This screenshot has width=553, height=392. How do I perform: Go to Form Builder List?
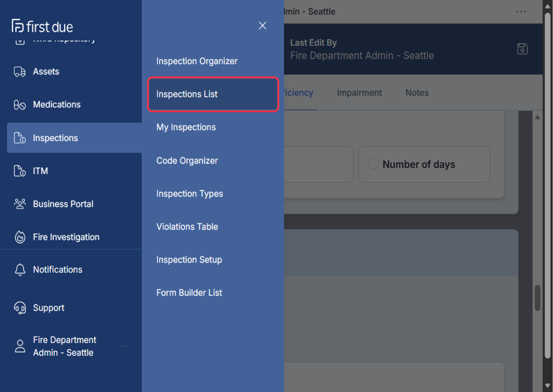pos(189,292)
